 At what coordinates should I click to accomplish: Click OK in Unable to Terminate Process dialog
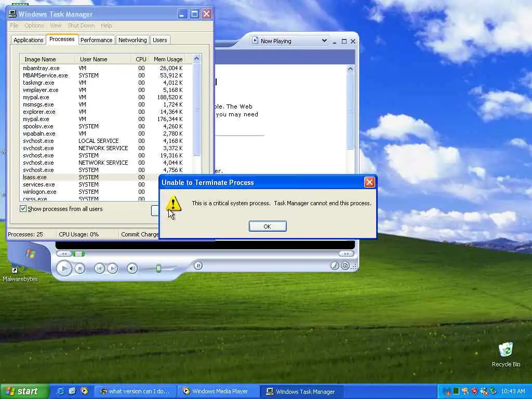pyautogui.click(x=268, y=227)
